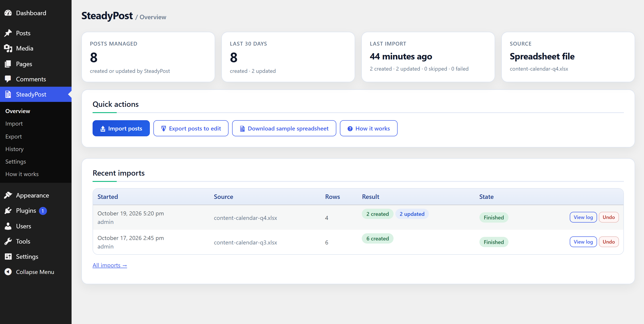The height and width of the screenshot is (324, 644).
Task: Click Finished state of q4 import row
Action: tap(494, 218)
